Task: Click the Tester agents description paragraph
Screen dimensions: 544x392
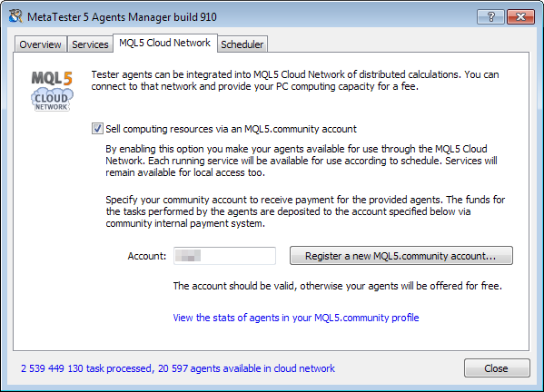Action: click(295, 81)
